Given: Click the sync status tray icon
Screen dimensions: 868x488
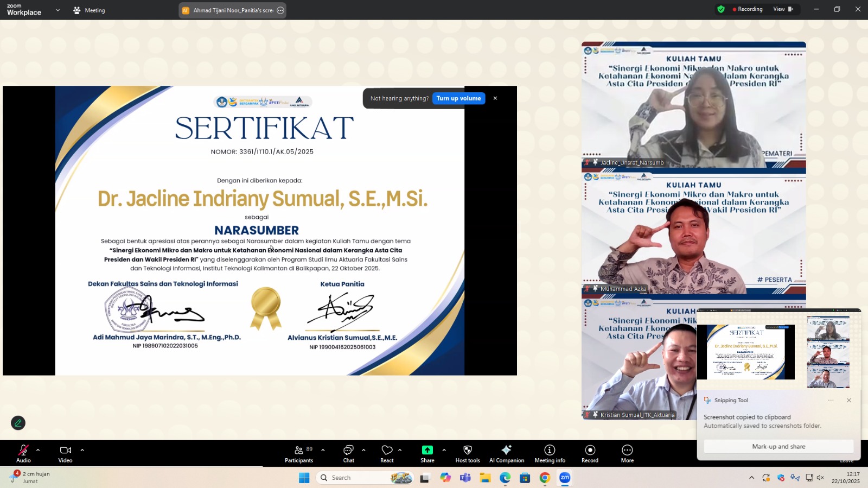Looking at the screenshot, I should 766,478.
